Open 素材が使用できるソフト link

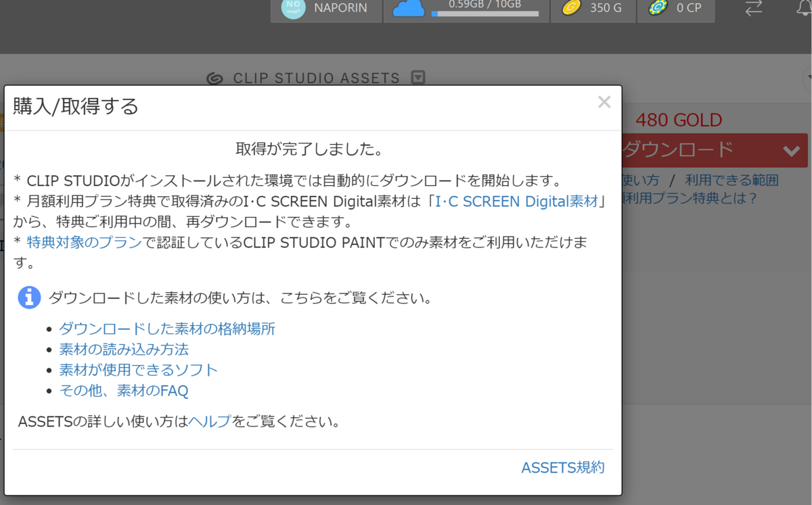tap(139, 370)
